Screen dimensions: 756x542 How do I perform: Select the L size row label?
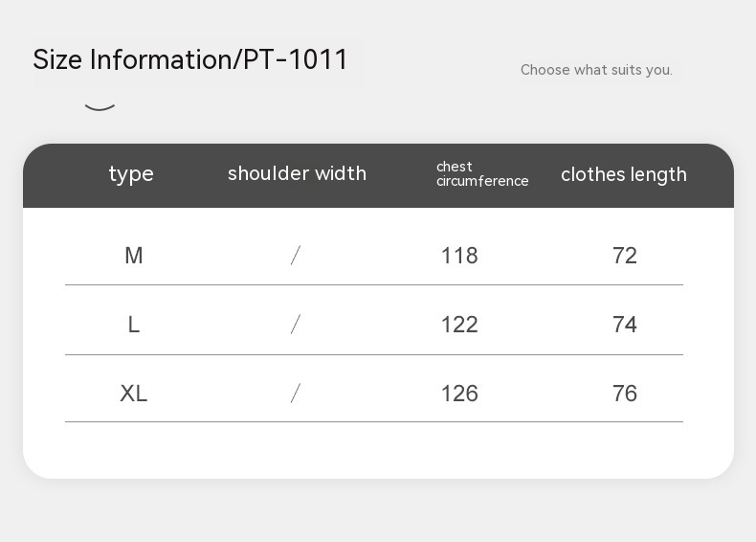click(134, 325)
